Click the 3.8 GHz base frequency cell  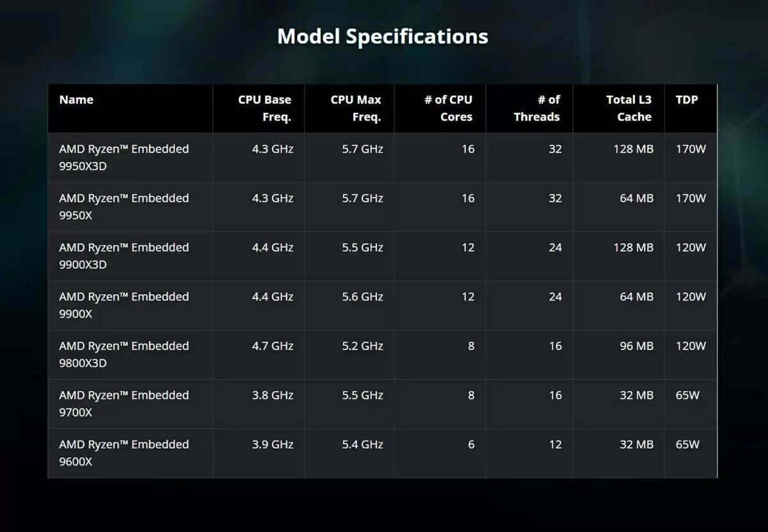click(273, 396)
